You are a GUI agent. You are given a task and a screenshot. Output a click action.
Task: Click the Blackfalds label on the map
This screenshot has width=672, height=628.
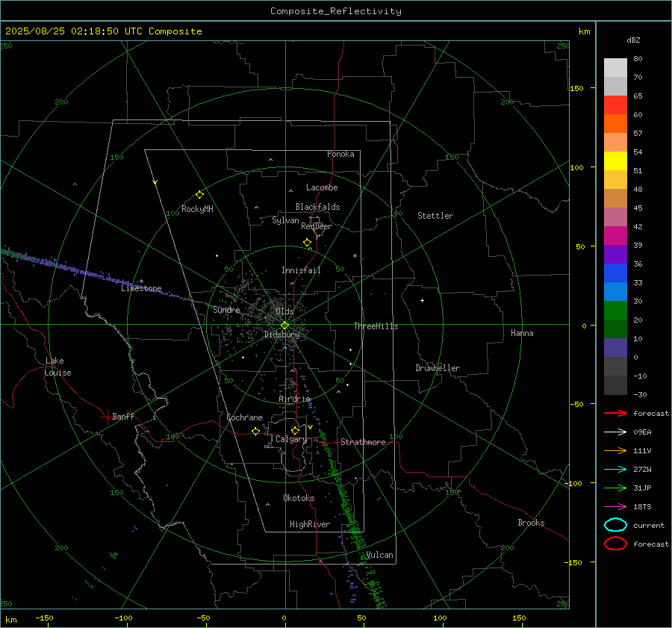[317, 207]
